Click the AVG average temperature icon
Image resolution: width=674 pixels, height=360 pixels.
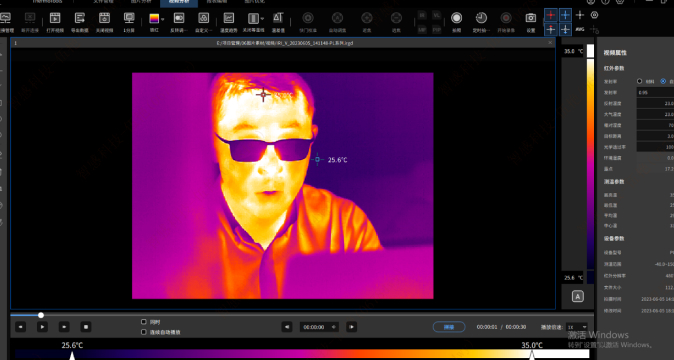580,30
